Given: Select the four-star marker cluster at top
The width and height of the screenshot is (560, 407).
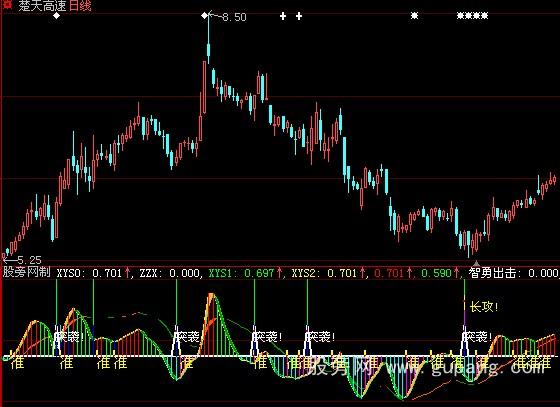Looking at the screenshot, I should pyautogui.click(x=472, y=16).
